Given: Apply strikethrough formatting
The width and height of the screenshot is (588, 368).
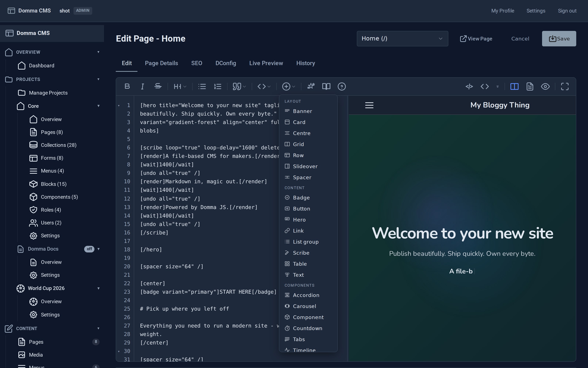Looking at the screenshot, I should tap(158, 86).
